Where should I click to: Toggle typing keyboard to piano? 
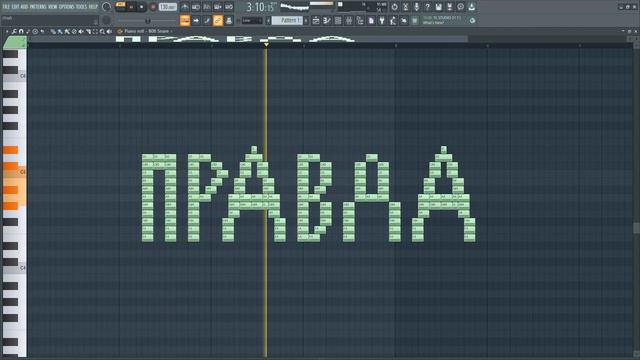[x=185, y=20]
